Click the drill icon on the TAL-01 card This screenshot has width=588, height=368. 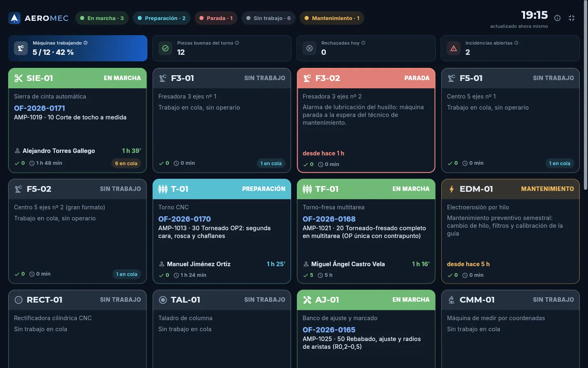point(163,300)
